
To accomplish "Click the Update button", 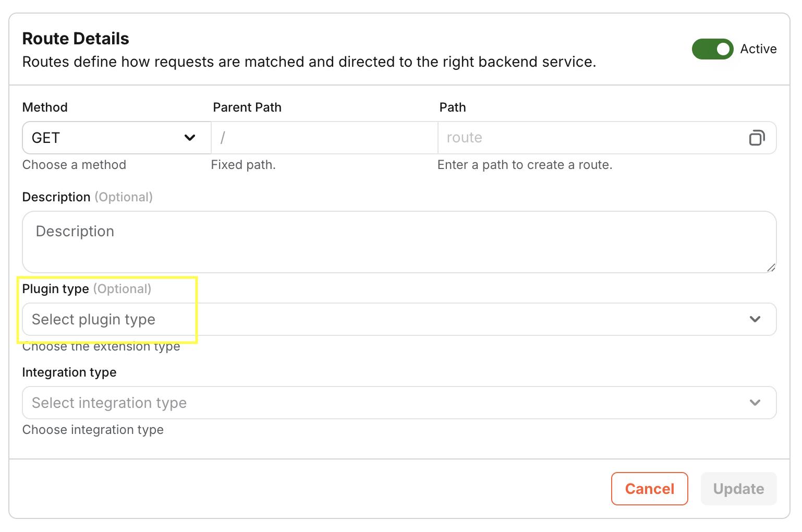I will 738,489.
